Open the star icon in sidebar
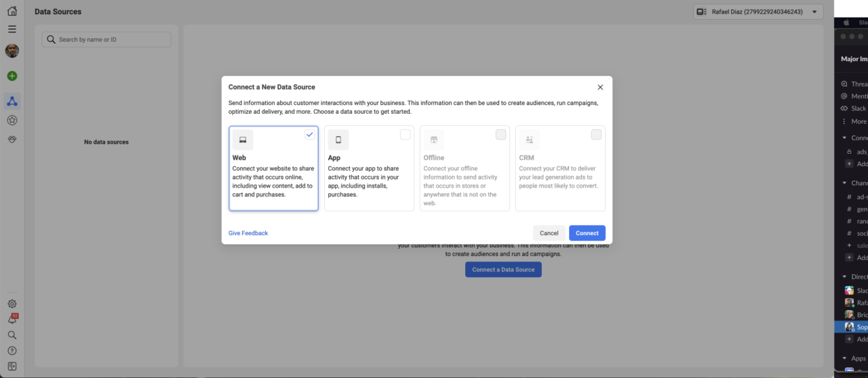Screen dimensions: 868x378 [x=12, y=120]
